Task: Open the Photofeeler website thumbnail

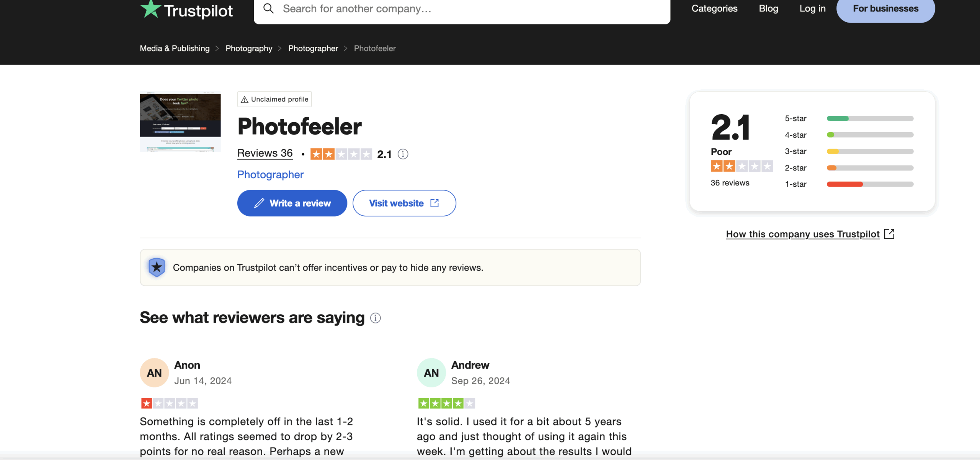Action: click(x=180, y=123)
